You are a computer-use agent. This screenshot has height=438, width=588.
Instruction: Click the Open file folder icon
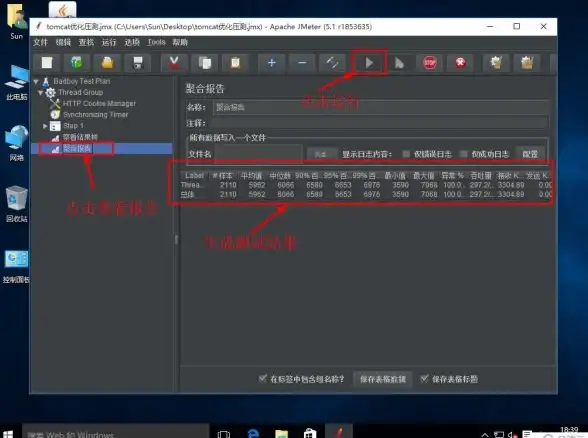108,63
